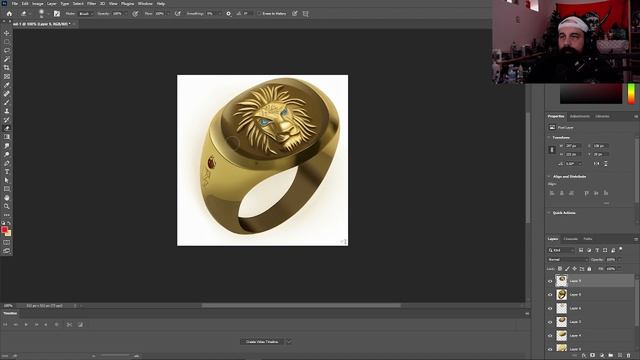Viewport: 640px width, 360px height.
Task: Click the vertical hue spectrum strip
Action: 631,93
